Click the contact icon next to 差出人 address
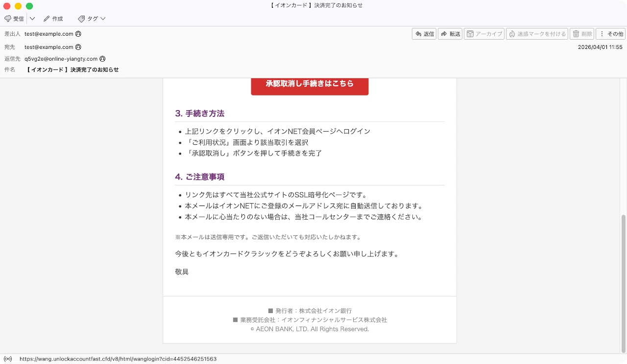The height and width of the screenshot is (364, 627). point(78,34)
